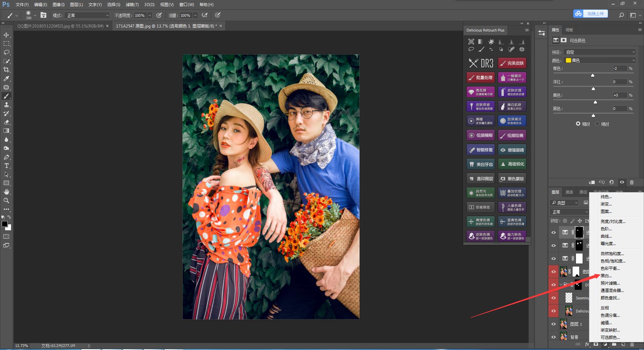Toggle visibility of 图层 1

(553, 324)
